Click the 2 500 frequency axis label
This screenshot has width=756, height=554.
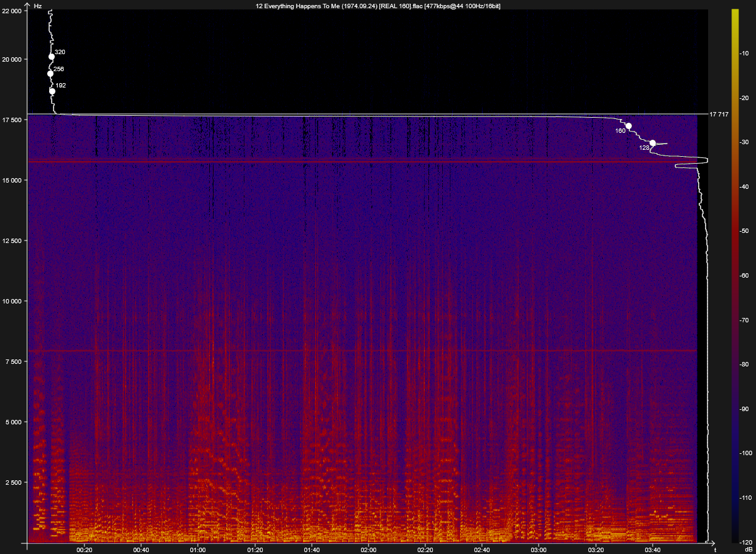tap(14, 482)
